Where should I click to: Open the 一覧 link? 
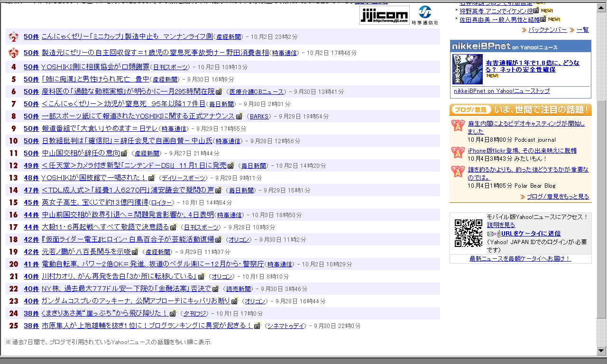583,29
